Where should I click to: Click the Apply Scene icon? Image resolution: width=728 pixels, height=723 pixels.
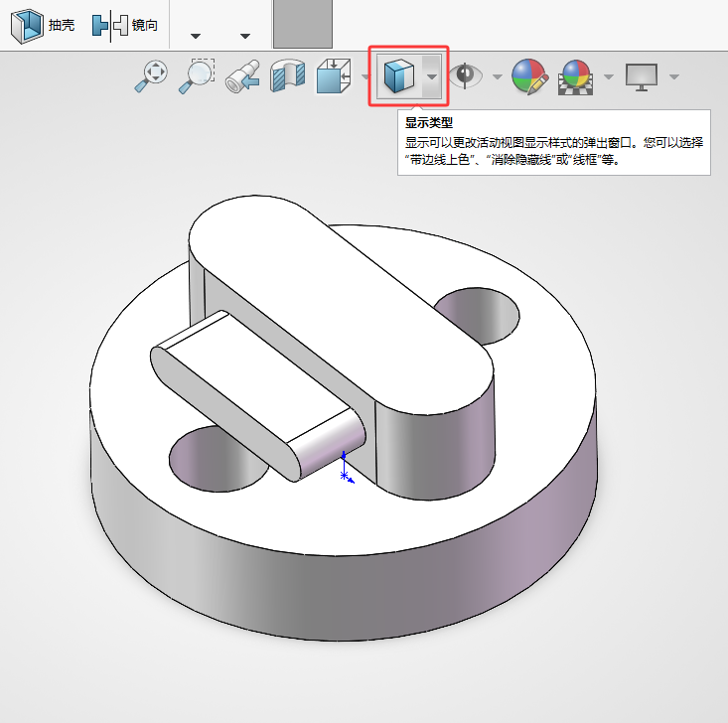click(x=576, y=77)
